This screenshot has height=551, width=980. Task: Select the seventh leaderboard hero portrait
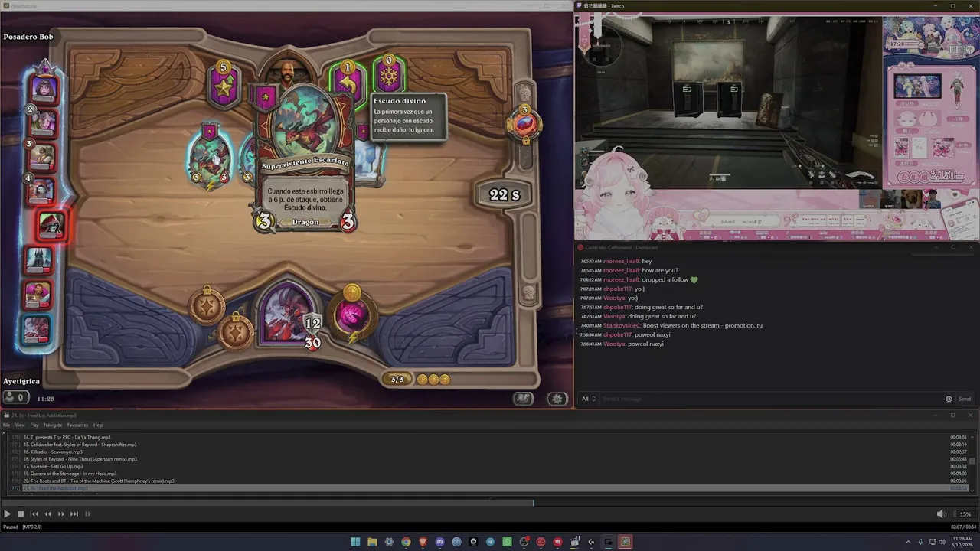(x=38, y=294)
